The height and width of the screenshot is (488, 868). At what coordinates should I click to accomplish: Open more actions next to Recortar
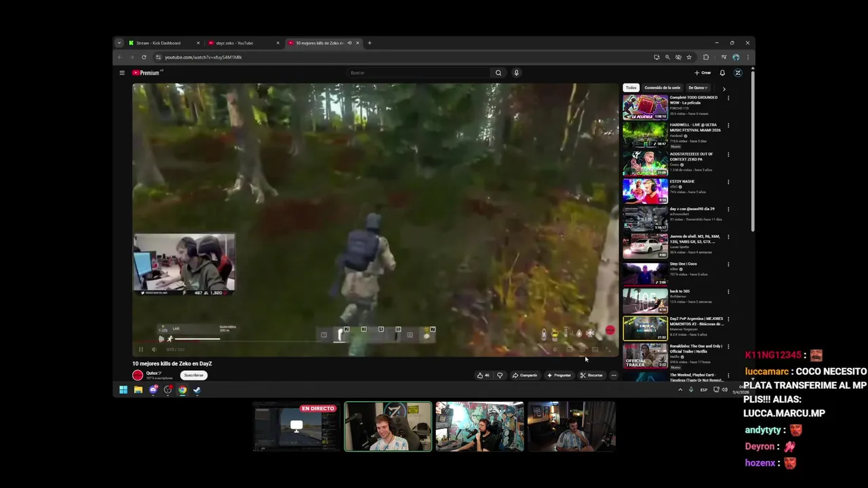(614, 375)
